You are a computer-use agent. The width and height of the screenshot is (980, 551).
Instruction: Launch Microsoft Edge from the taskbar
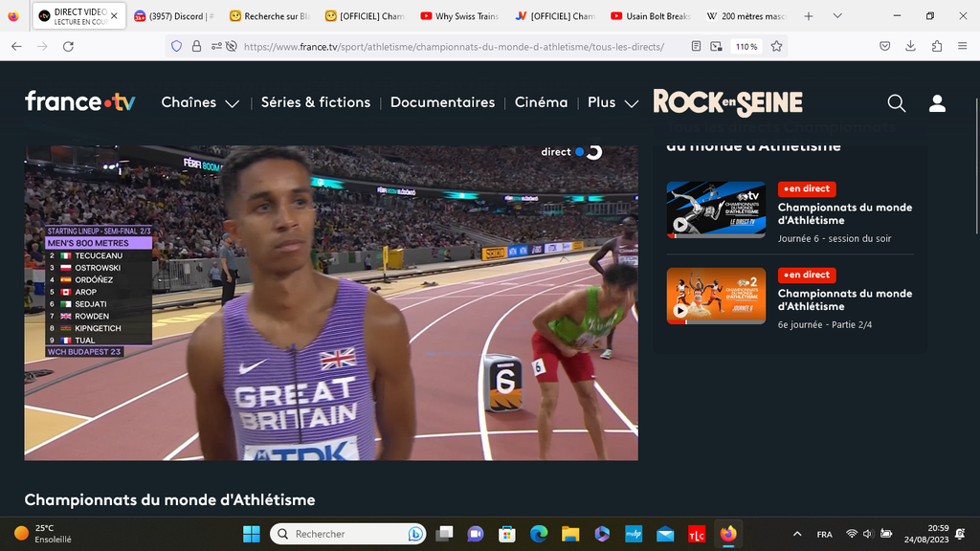[539, 534]
